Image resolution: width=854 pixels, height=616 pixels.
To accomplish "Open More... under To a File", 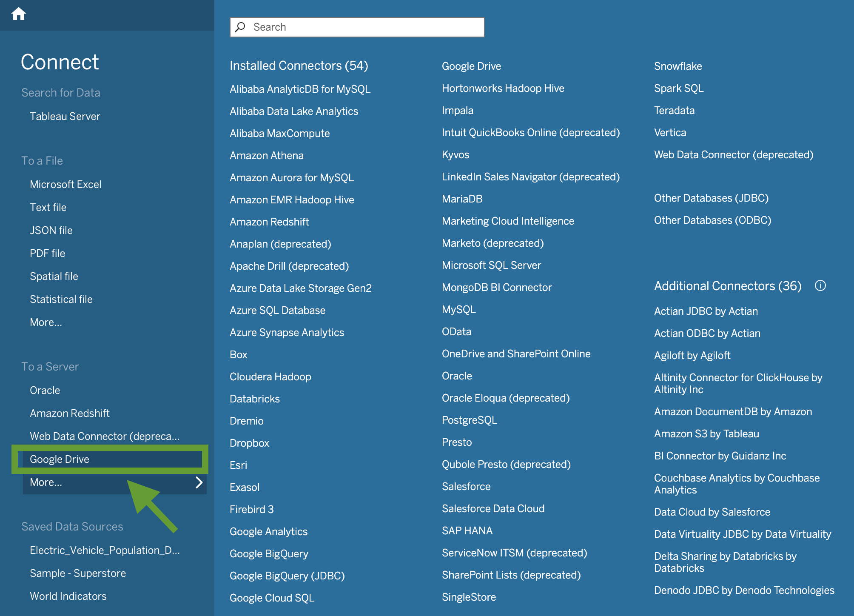I will click(x=46, y=322).
